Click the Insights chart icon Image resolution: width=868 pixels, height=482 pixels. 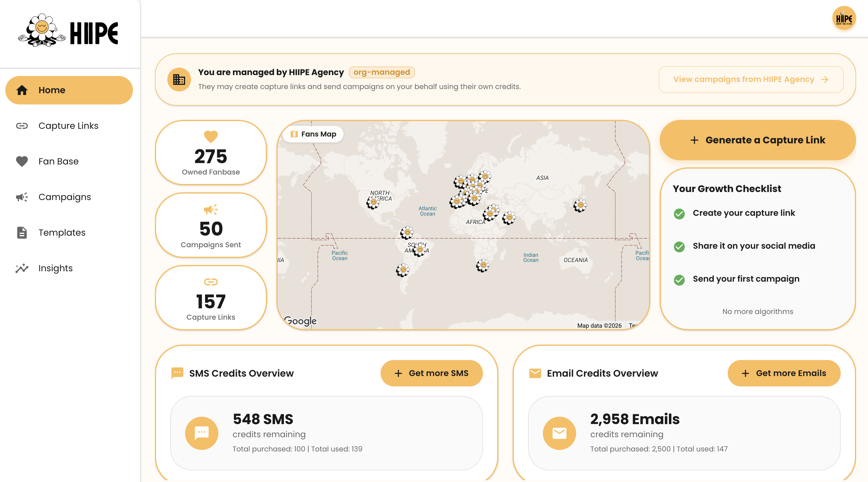[x=22, y=268]
